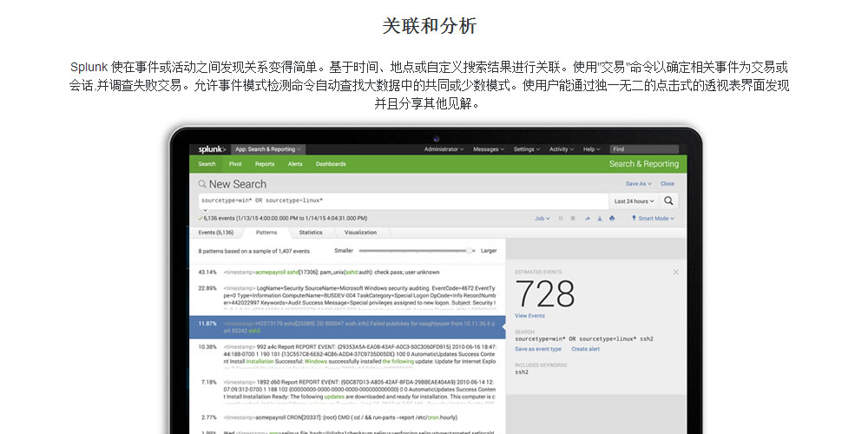Expand the search bar chevron
Viewport: 868px width, 434px height.
click(x=205, y=211)
